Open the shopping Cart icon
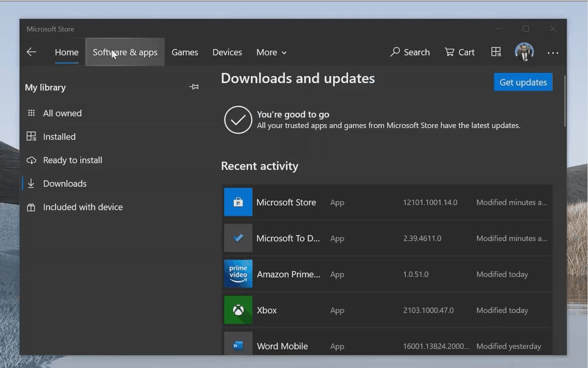Viewport: 588px width, 368px height. click(449, 52)
